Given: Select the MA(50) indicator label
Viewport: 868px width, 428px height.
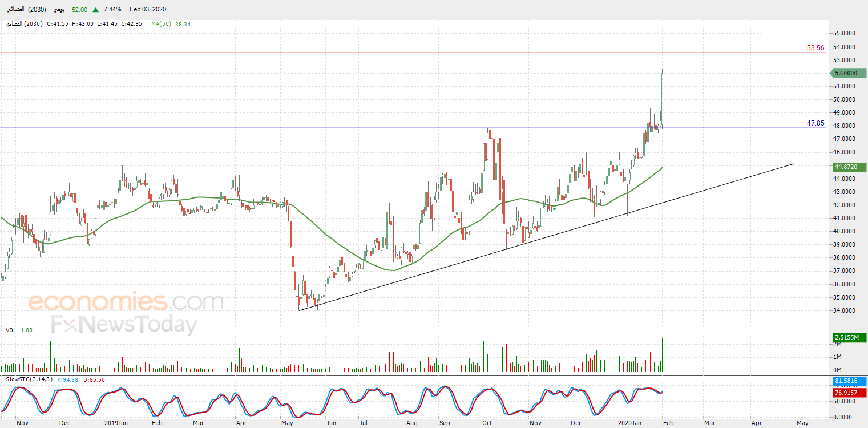Looking at the screenshot, I should click(160, 24).
